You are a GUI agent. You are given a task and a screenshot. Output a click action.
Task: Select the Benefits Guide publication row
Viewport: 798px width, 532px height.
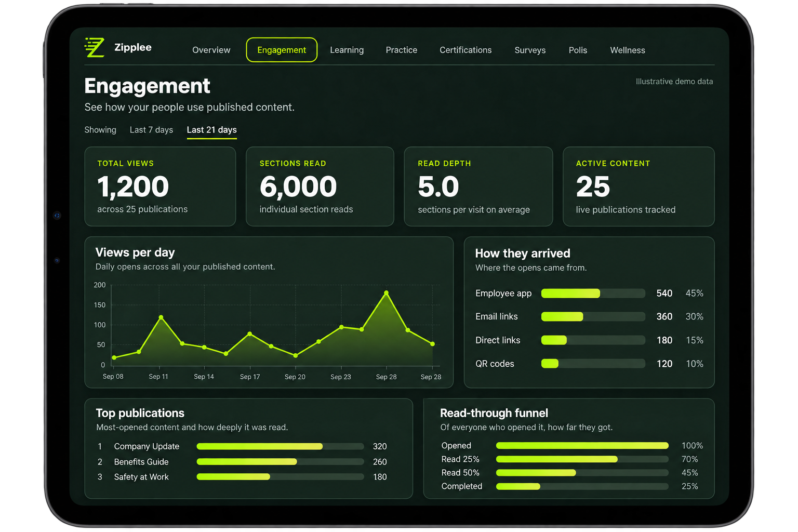click(242, 462)
